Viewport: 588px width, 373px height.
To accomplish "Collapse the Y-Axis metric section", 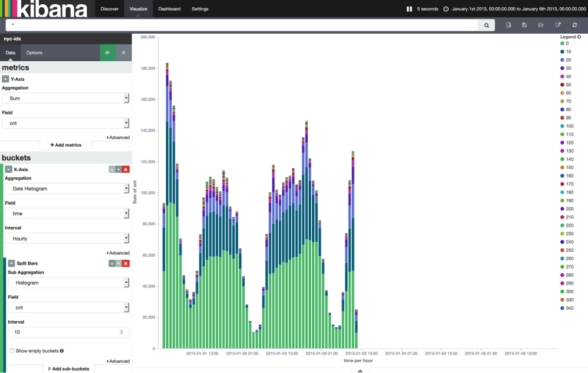I will pos(5,79).
